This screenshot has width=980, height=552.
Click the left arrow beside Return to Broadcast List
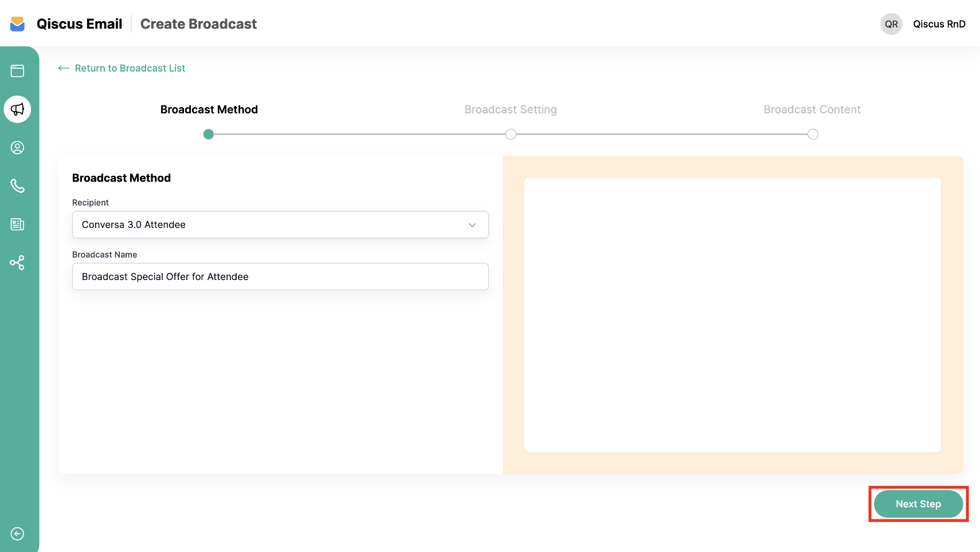pyautogui.click(x=64, y=68)
